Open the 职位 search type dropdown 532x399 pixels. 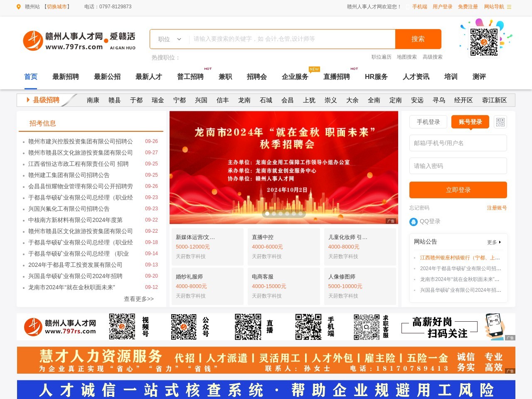click(x=170, y=39)
